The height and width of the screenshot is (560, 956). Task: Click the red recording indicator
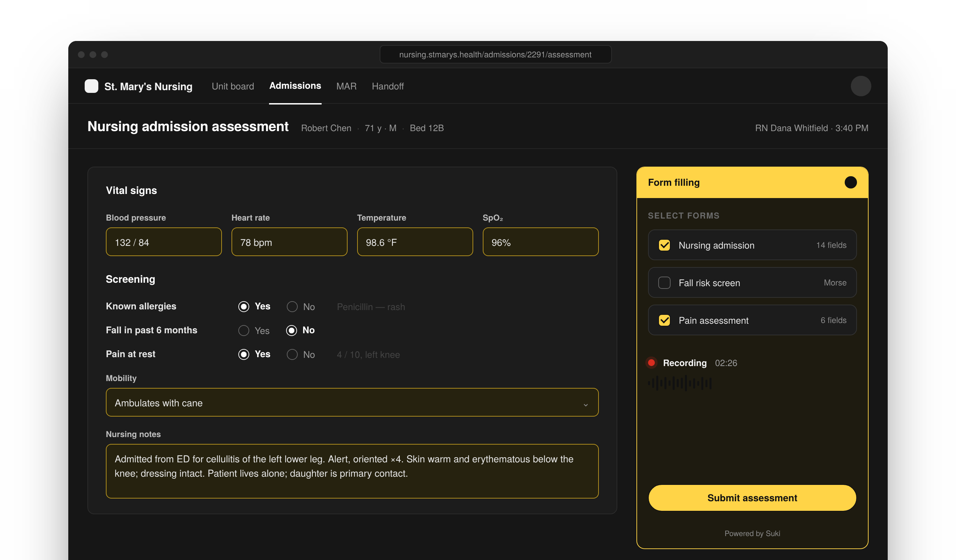[651, 363]
